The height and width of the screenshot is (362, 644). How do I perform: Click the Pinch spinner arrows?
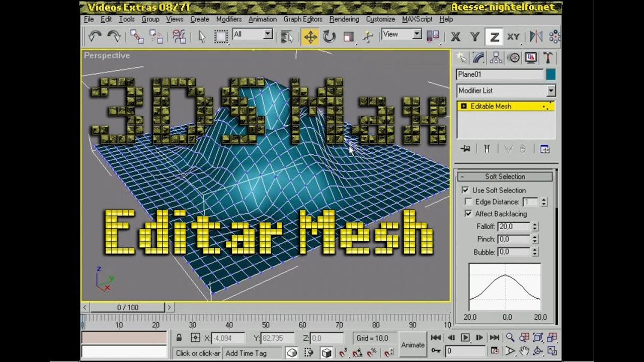pos(535,239)
